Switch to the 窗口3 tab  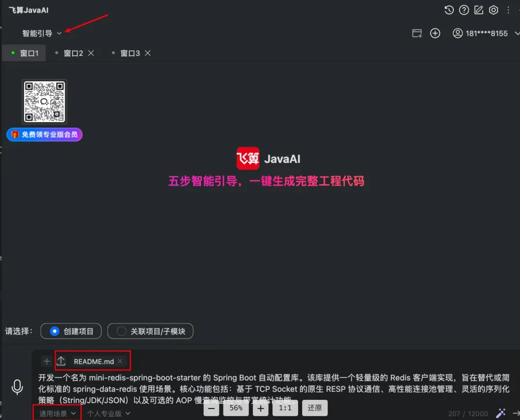pos(130,53)
